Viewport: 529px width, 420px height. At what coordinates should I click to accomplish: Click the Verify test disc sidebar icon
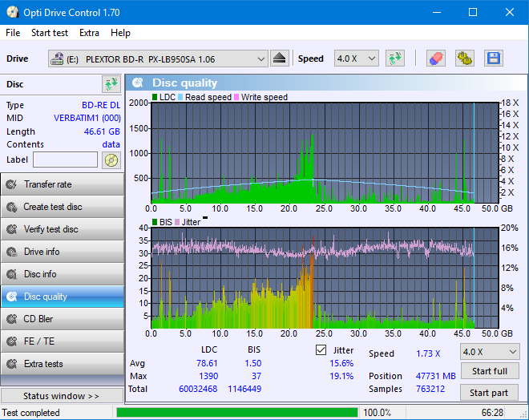[x=11, y=229]
